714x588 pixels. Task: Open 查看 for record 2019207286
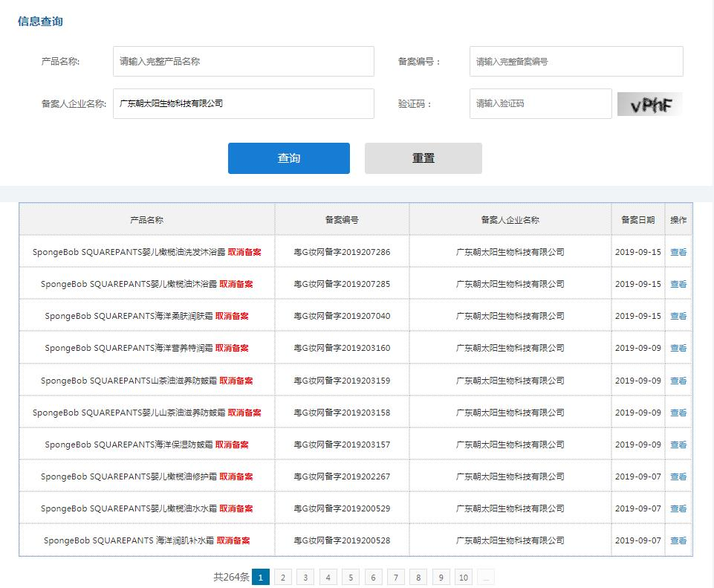pyautogui.click(x=678, y=252)
